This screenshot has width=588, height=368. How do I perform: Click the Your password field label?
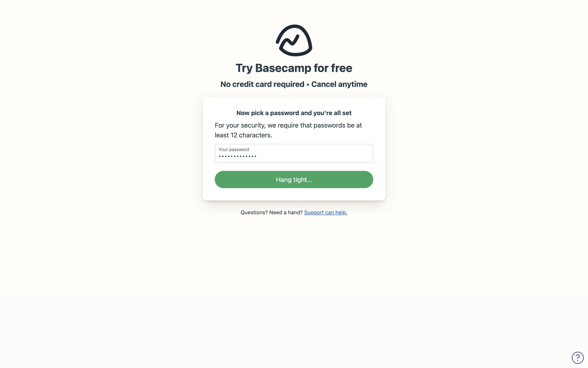tap(234, 149)
